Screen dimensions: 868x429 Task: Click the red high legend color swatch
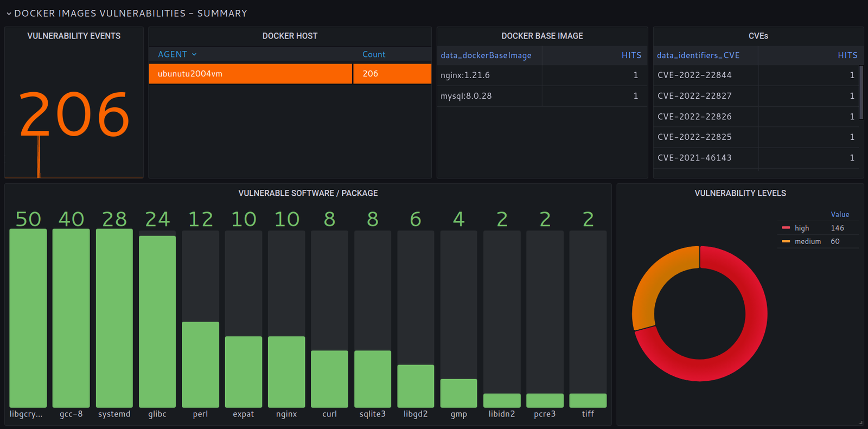click(x=786, y=228)
